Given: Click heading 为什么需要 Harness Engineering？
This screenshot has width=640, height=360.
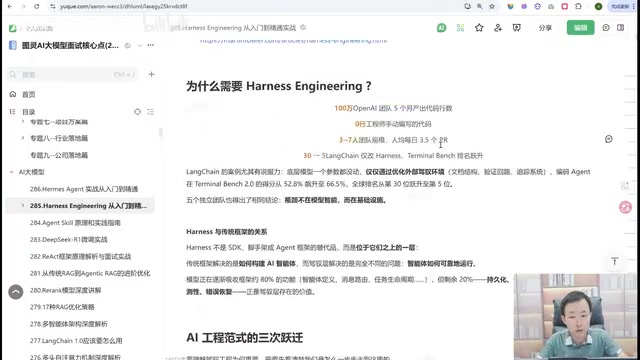Looking at the screenshot, I should click(x=279, y=86).
